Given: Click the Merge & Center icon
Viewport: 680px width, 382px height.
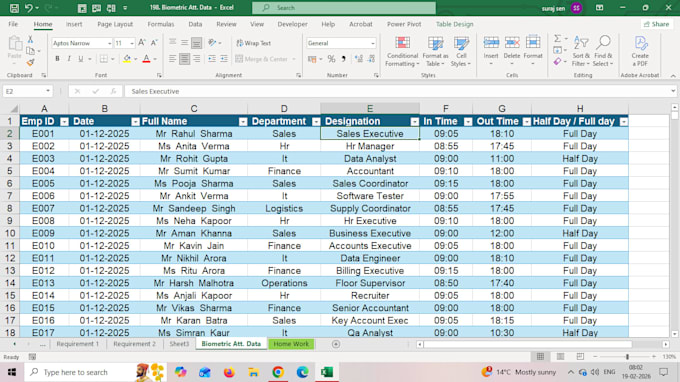Looking at the screenshot, I should tap(239, 59).
